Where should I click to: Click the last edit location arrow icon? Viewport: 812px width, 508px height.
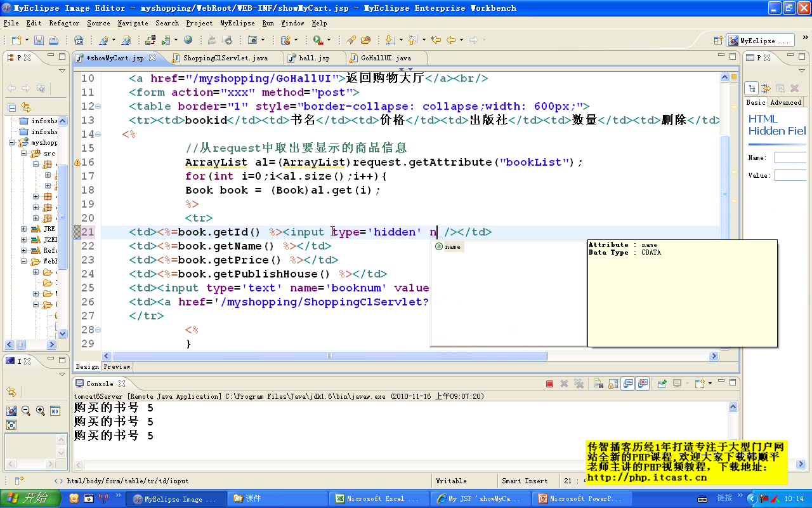[436, 40]
